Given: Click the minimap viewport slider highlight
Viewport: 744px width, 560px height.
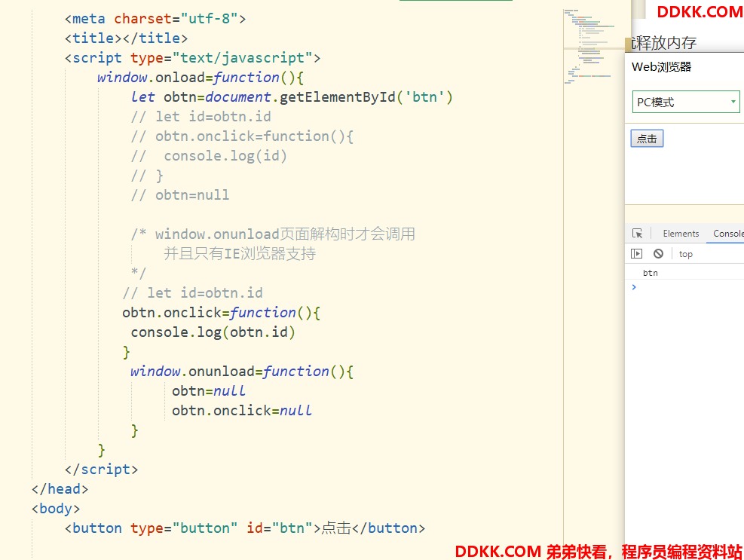Looking at the screenshot, I should (593, 50).
